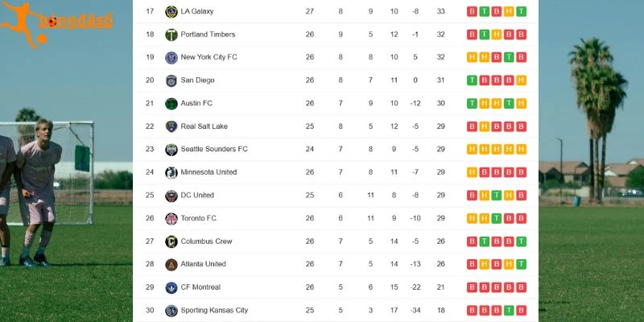Screen dimensions: 644x322
Task: Open Sporting Kansas City team page
Action: (214, 310)
